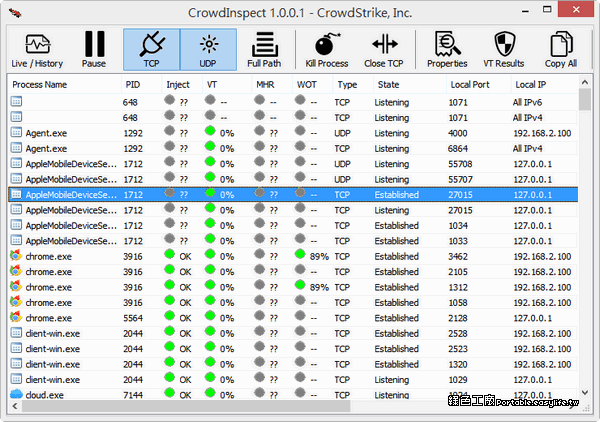Click the cloud.exe cloud icon
This screenshot has height=422, width=600.
16,393
